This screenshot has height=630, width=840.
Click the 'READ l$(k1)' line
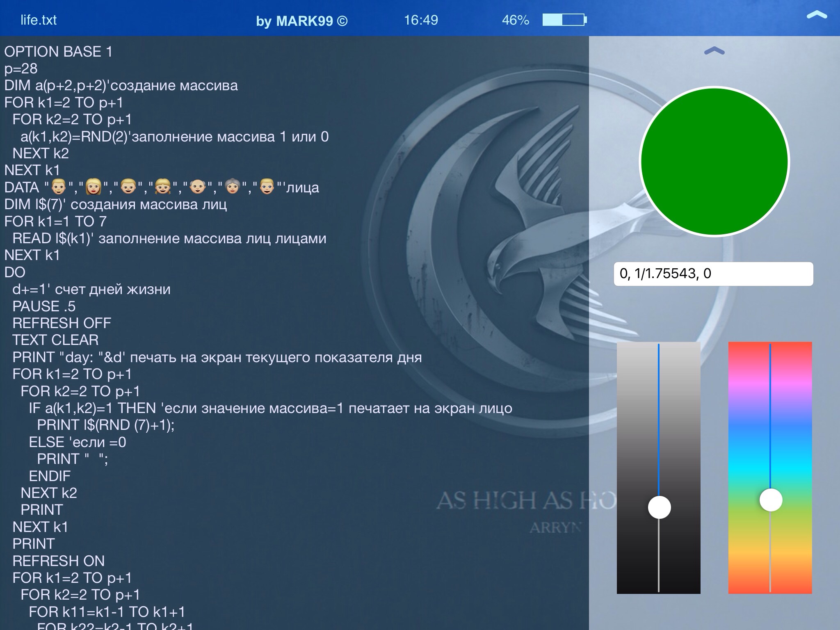click(x=169, y=238)
